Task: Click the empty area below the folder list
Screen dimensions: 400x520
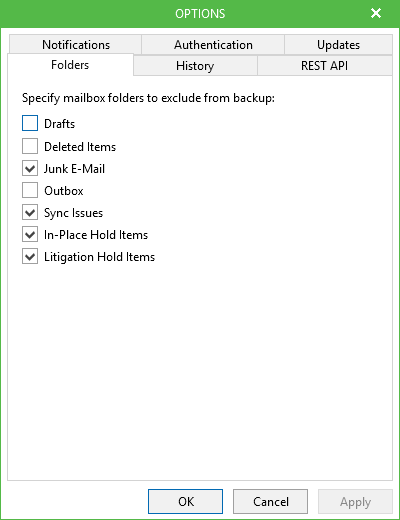Action: (200, 370)
